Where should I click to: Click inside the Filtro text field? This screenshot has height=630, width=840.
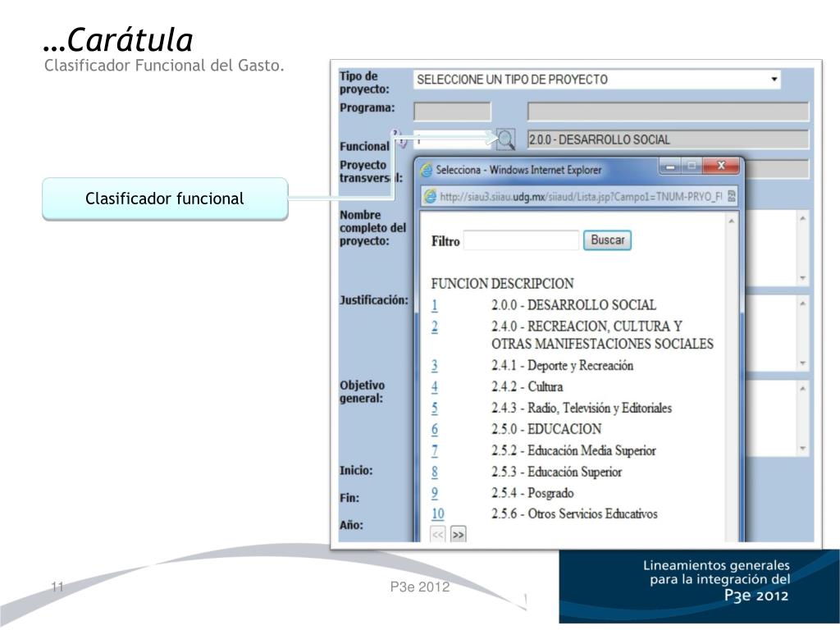point(521,240)
